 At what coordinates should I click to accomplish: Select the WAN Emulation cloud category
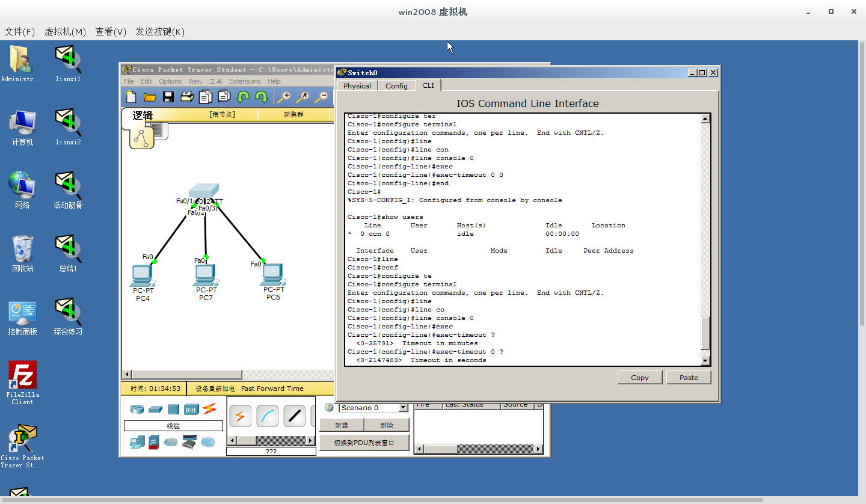click(x=171, y=443)
